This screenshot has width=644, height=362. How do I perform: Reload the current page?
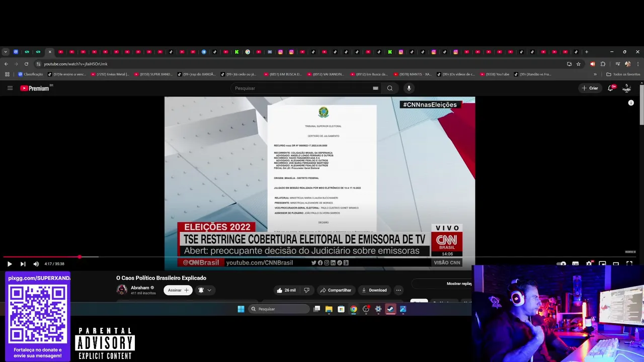[x=26, y=64]
